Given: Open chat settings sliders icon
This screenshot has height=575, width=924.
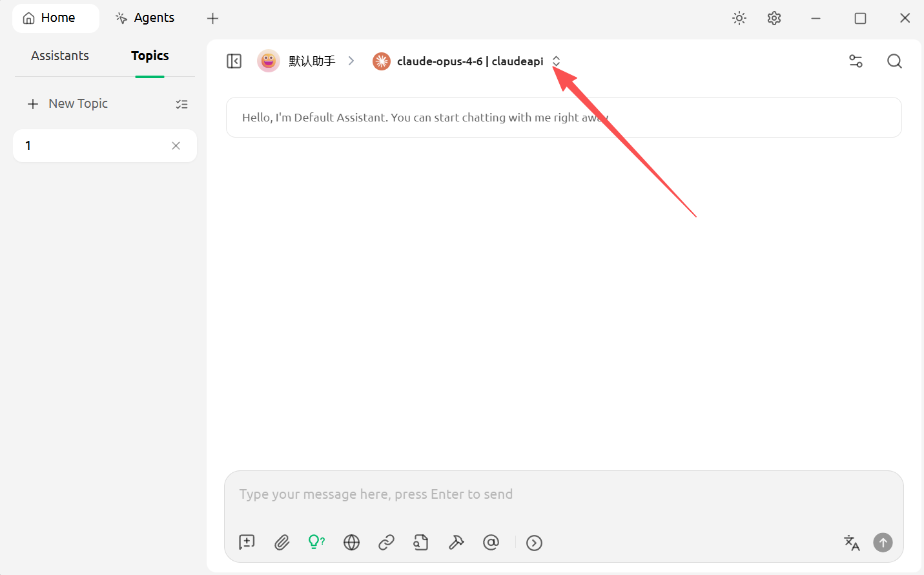Looking at the screenshot, I should coord(856,61).
